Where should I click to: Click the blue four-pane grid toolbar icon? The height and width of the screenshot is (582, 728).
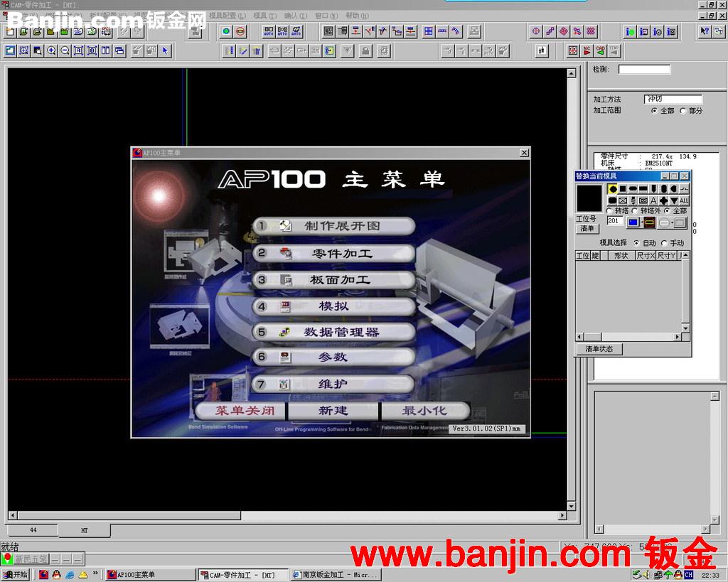428,31
